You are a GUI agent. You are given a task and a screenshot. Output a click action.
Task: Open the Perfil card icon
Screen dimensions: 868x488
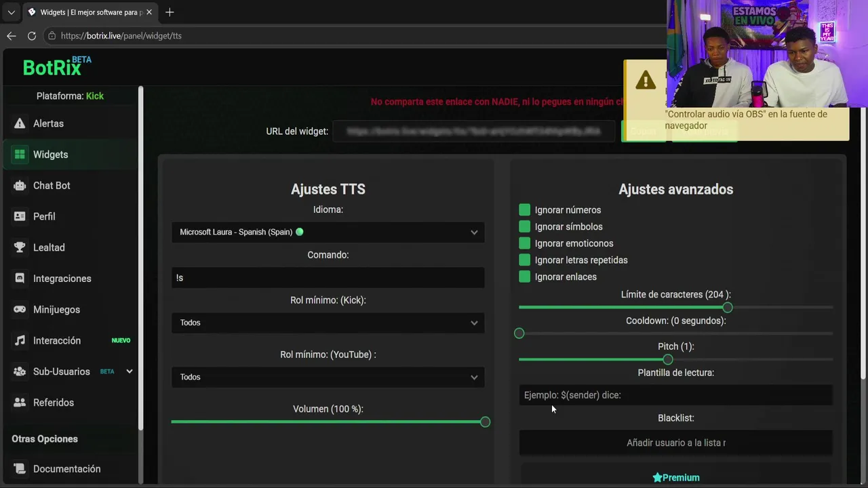click(20, 216)
